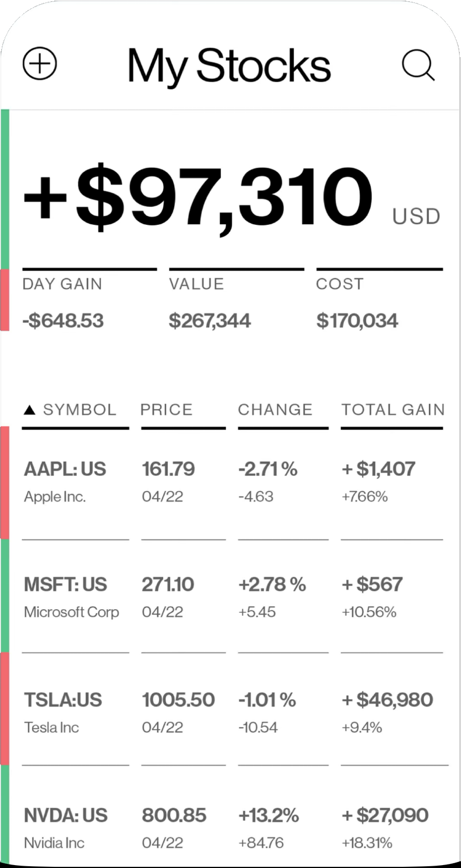The width and height of the screenshot is (461, 868).
Task: Open search with the magnifier icon
Action: [418, 65]
